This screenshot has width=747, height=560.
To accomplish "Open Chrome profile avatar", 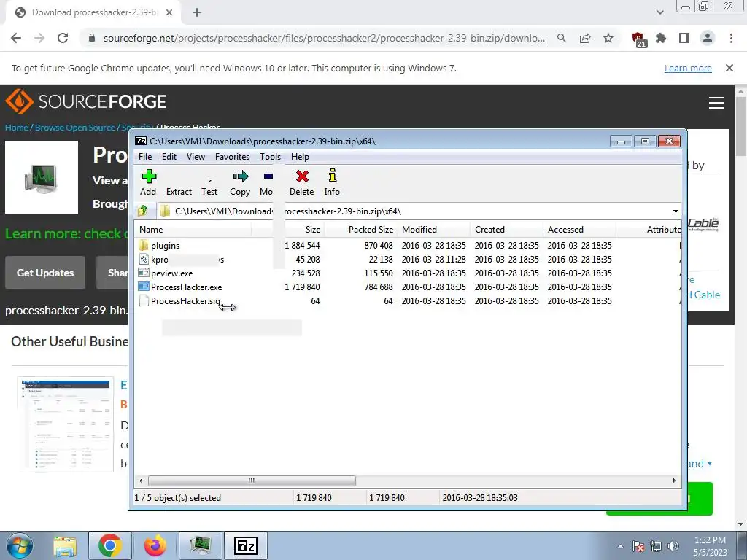I will tap(708, 38).
